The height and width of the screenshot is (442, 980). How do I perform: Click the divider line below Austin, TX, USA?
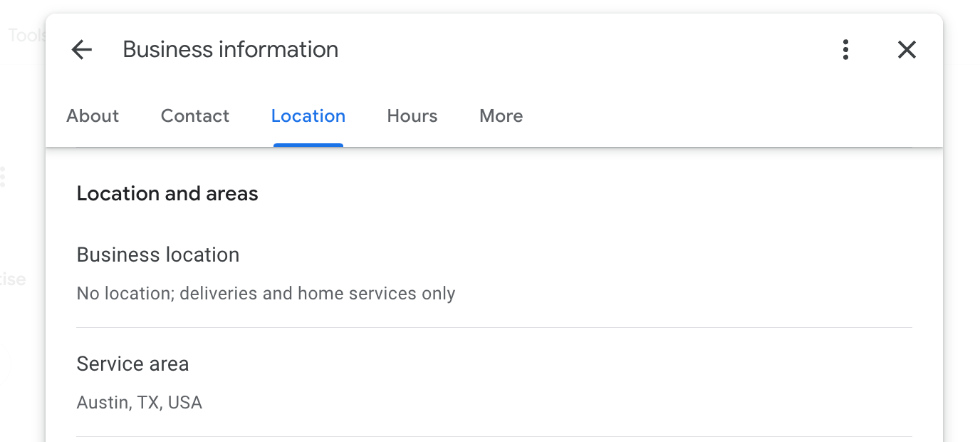pyautogui.click(x=494, y=436)
